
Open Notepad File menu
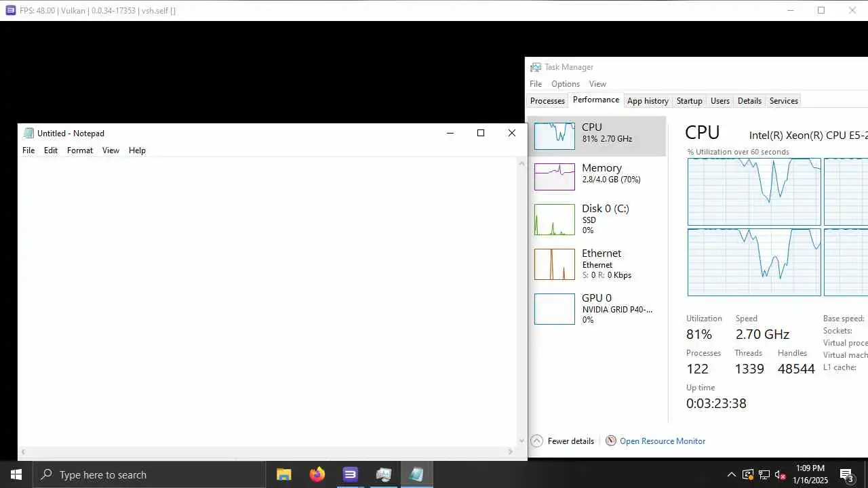pos(28,150)
